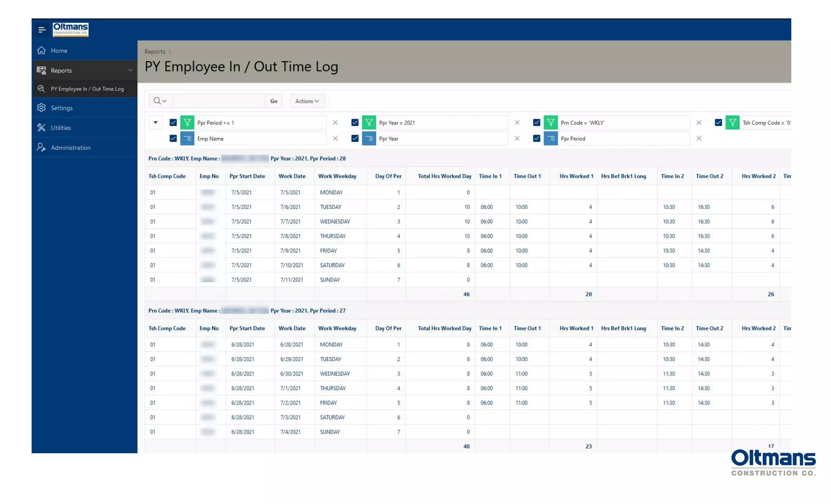
Task: Click the hamburger navigation menu icon
Action: click(x=41, y=30)
